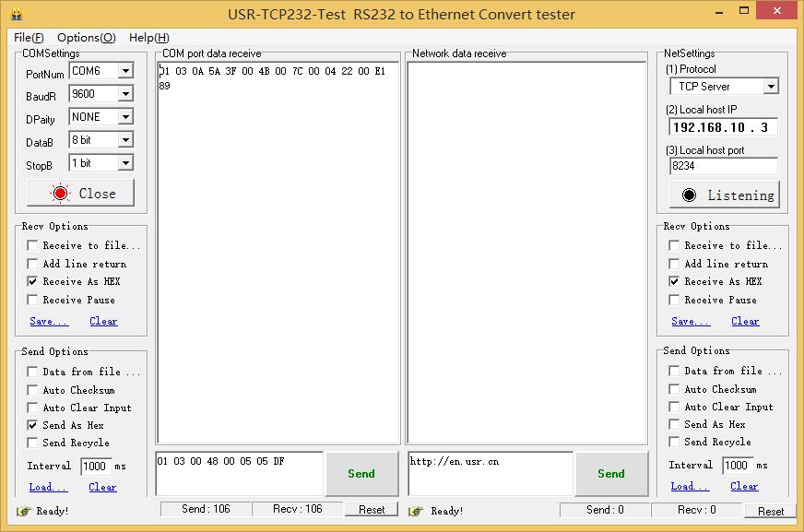Expand the PortNum COM6 dropdown
Image resolution: width=804 pixels, height=532 pixels.
pos(125,71)
